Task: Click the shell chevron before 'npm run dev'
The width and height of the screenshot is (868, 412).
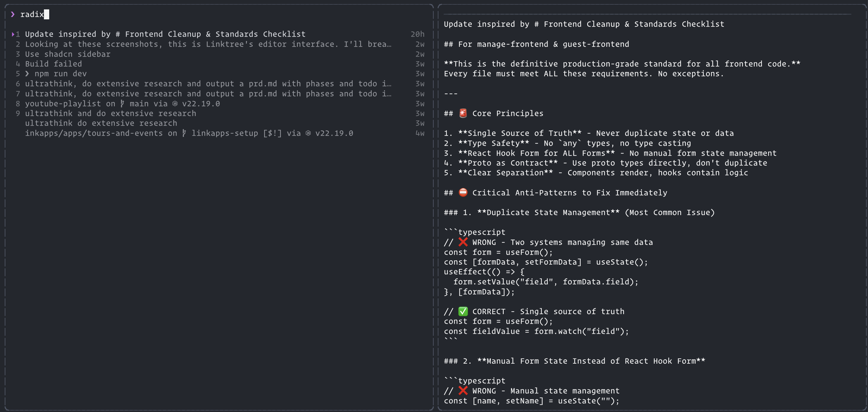Action: [27, 74]
